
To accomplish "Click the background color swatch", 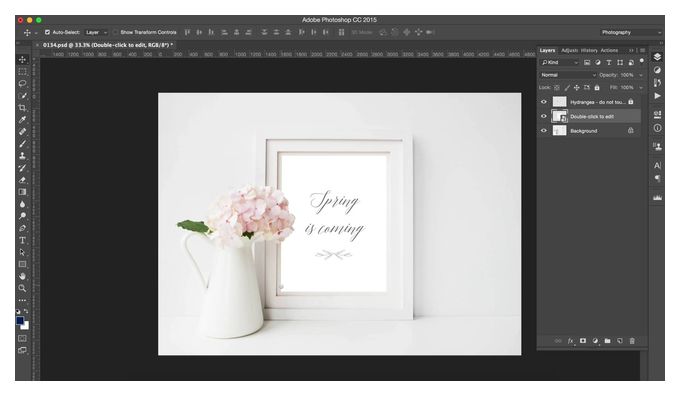I will 26,326.
